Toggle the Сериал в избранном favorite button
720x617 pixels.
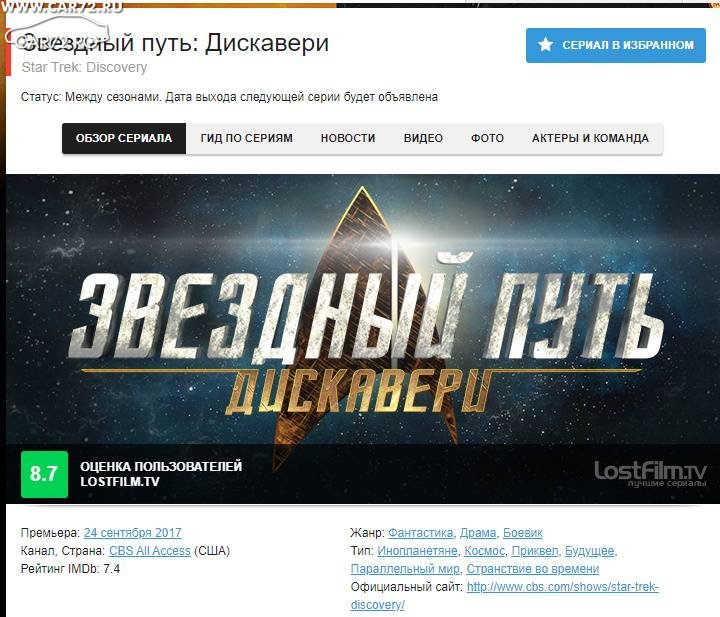(616, 45)
